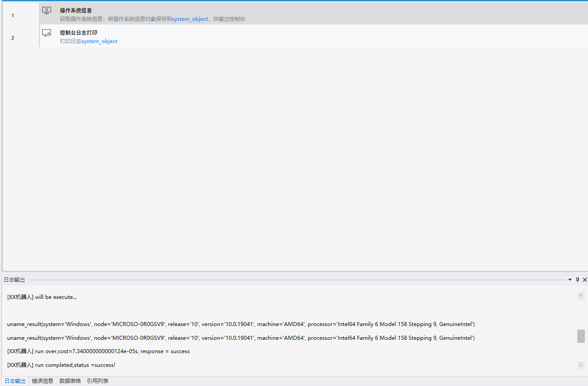Click system_object link in 打印日志 description
The width and height of the screenshot is (588, 386).
[x=99, y=41]
